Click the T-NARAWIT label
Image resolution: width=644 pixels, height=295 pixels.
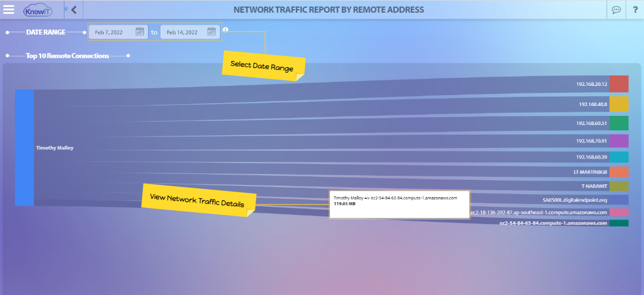click(594, 186)
